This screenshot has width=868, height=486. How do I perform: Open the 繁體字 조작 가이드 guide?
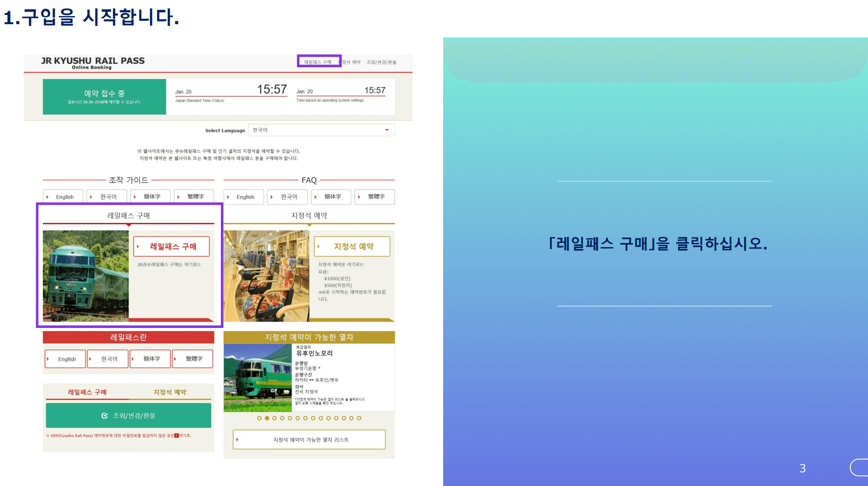coord(194,197)
